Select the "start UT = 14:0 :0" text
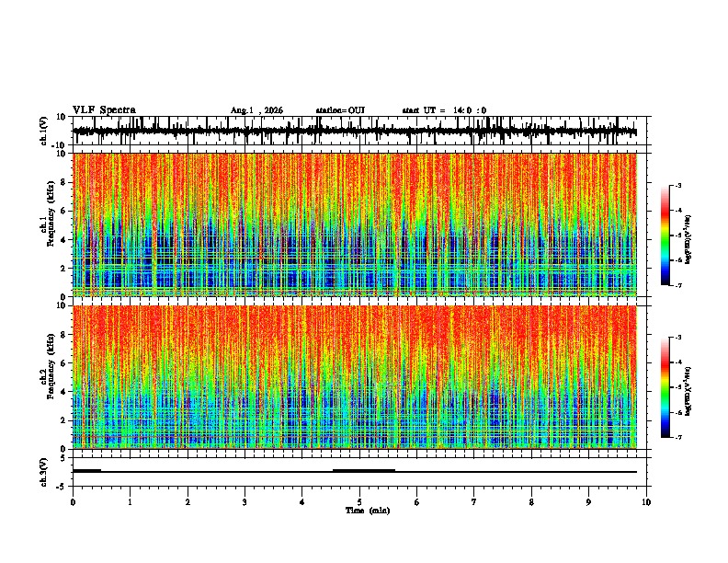This screenshot has height=563, width=728. tap(444, 110)
